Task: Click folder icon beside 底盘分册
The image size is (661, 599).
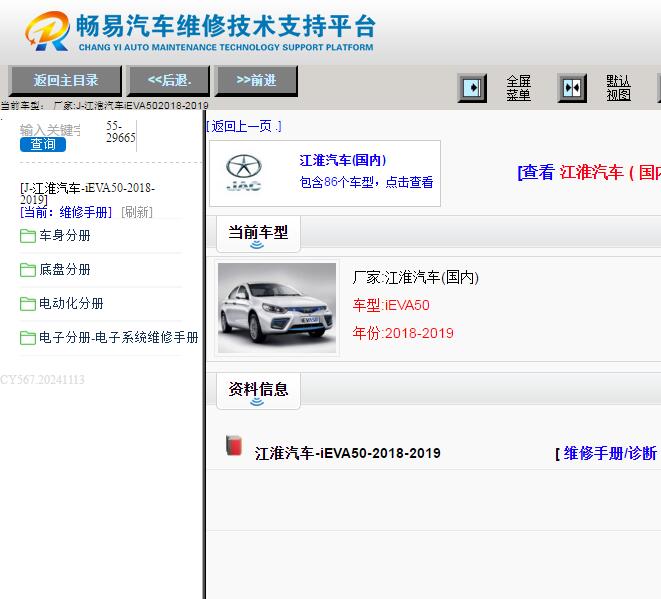Action: [28, 270]
